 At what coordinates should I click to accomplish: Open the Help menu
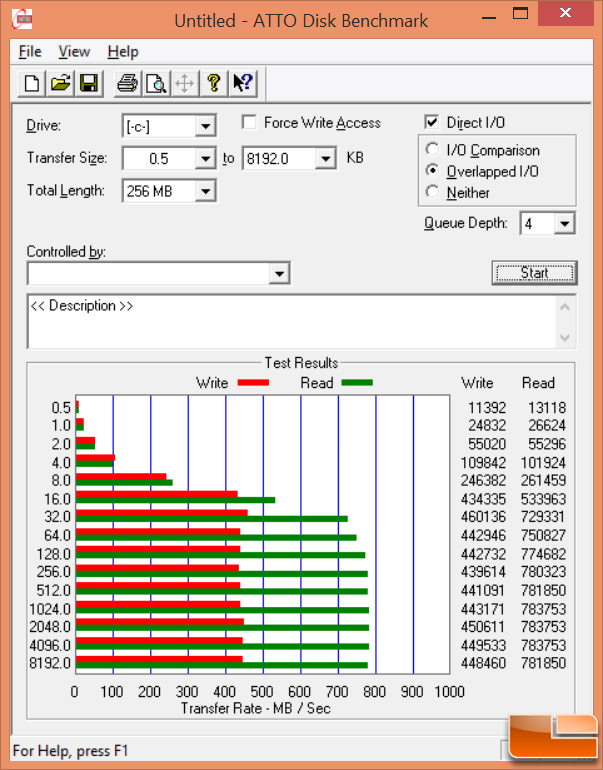tap(123, 52)
